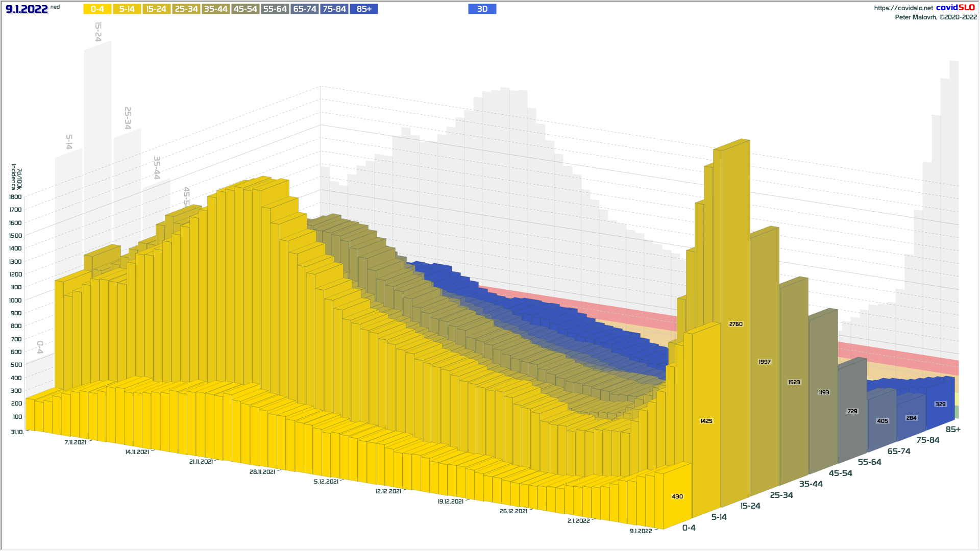Click the 329 value label on 85+ bar
This screenshot has width=980, height=551.
940,404
